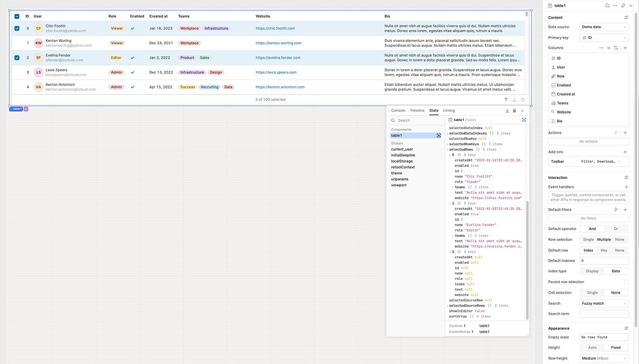Image resolution: width=639 pixels, height=364 pixels.
Task: Click the table download icon
Action: (x=514, y=100)
